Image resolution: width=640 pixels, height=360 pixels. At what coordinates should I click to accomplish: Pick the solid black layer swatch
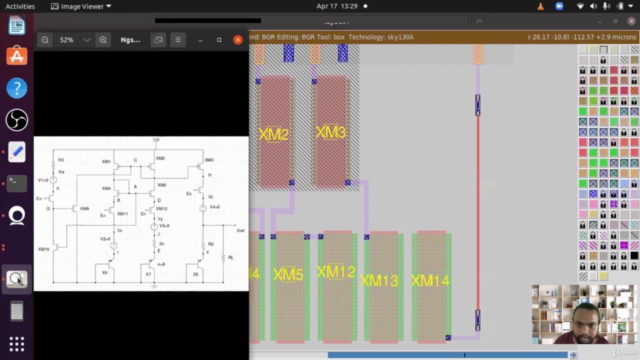[634, 256]
